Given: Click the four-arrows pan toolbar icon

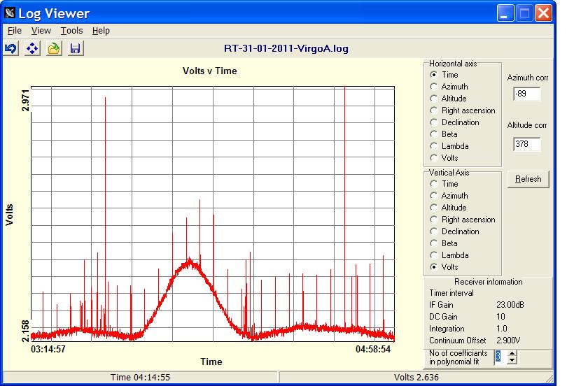Looking at the screenshot, I should [x=33, y=48].
